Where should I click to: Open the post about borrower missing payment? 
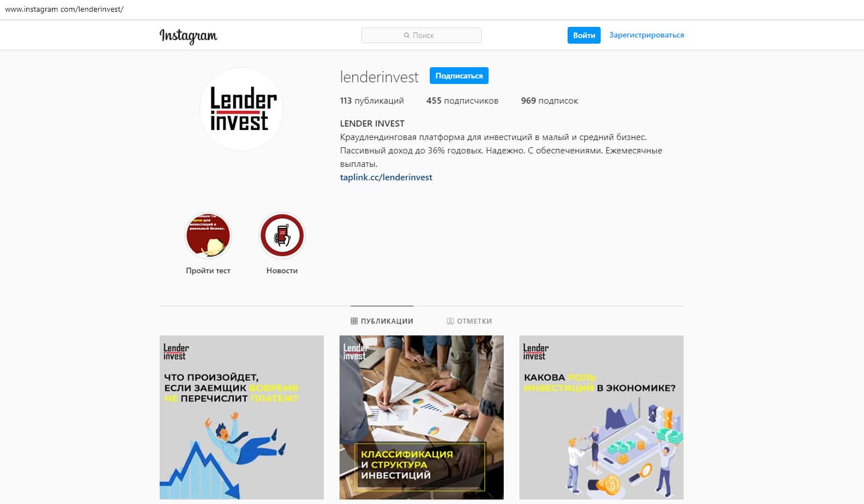tap(241, 417)
